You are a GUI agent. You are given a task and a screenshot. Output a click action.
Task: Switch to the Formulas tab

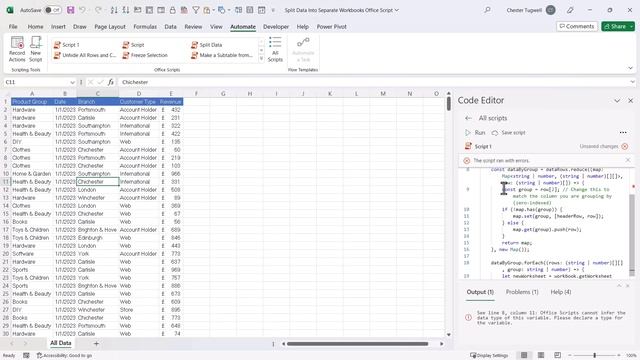click(x=145, y=27)
